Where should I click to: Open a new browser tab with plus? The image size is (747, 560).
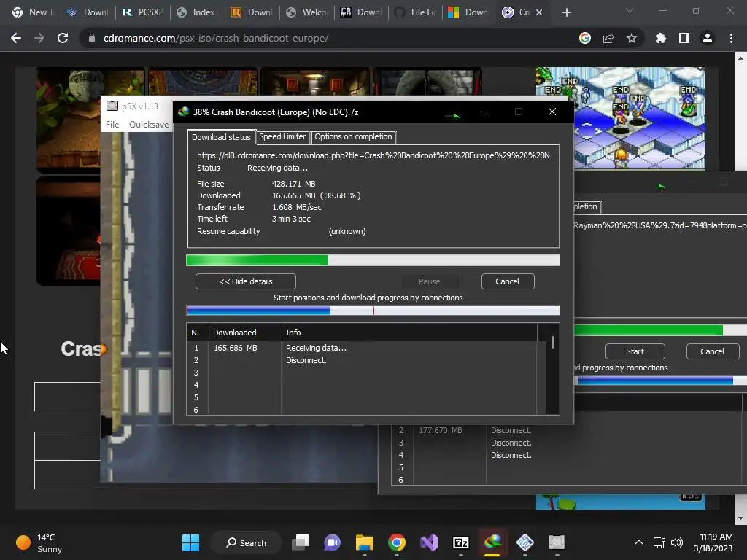click(x=566, y=12)
